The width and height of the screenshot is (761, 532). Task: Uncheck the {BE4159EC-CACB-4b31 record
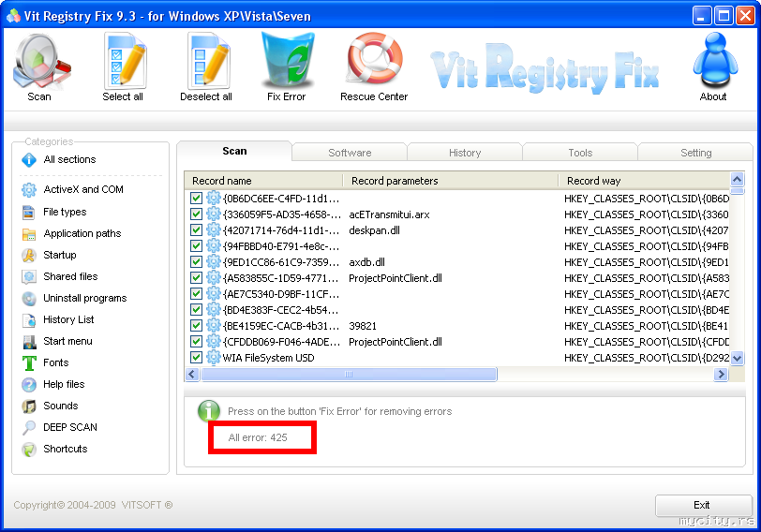point(196,325)
